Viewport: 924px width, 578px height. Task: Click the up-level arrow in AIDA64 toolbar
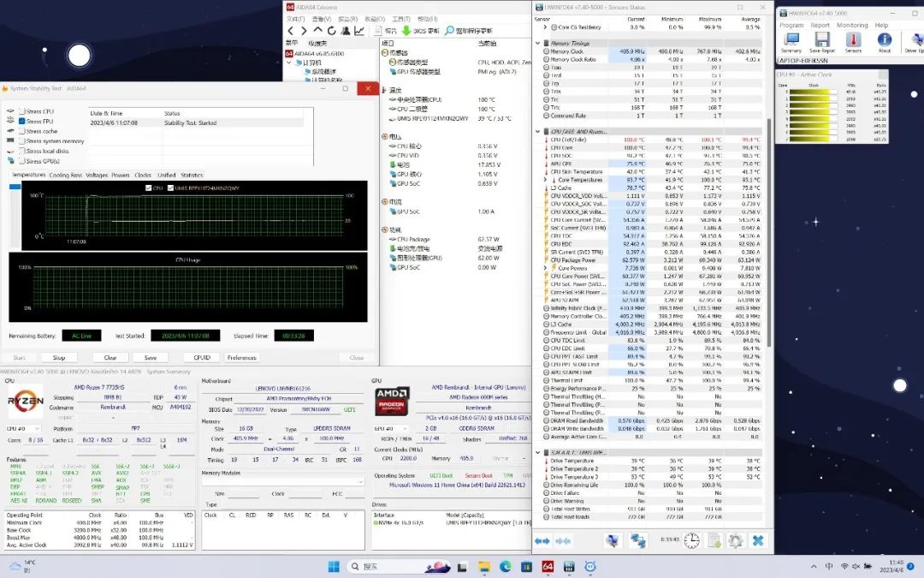tap(317, 30)
